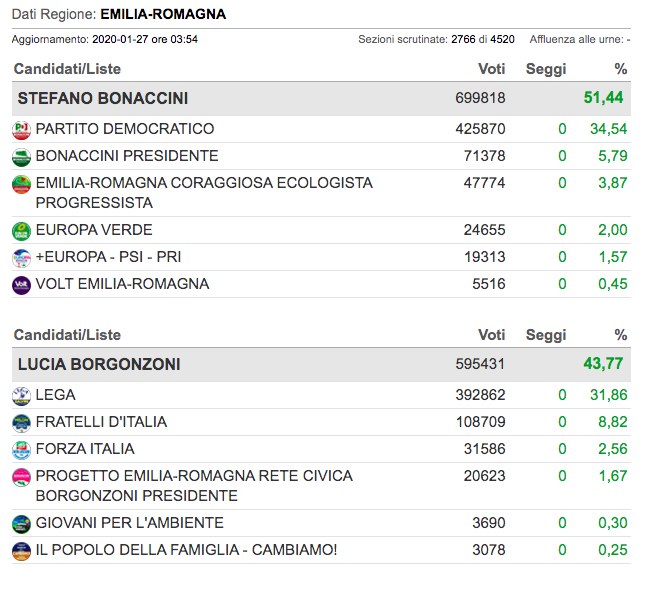Click the pink Progetto Emilia-Romagna Rete Civica logo
This screenshot has height=589, width=646.
coord(21,477)
